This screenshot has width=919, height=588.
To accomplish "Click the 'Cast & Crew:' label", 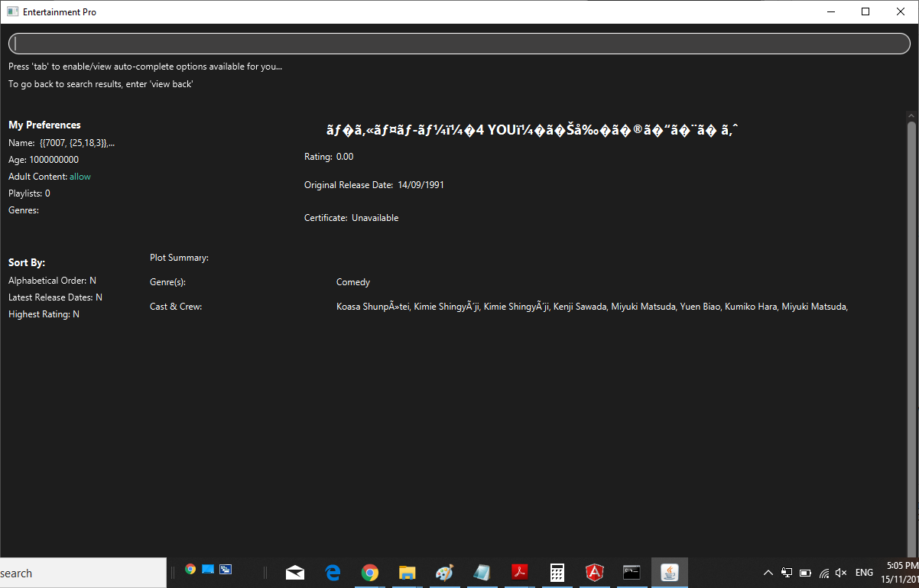I will [x=176, y=307].
